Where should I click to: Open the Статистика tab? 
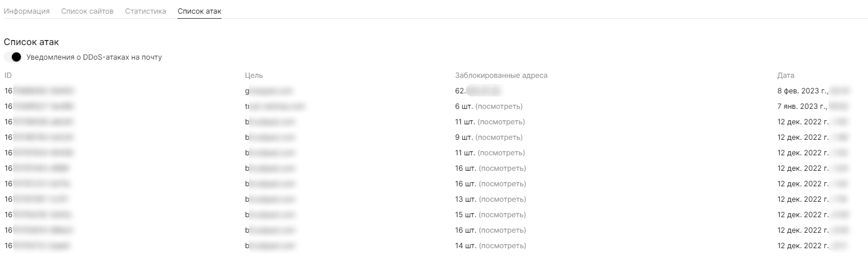coord(145,11)
